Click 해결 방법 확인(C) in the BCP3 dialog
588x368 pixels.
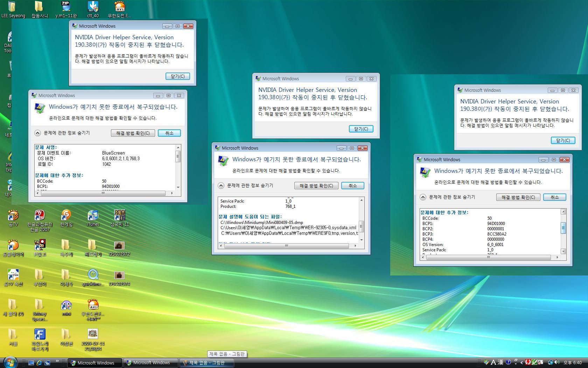pos(518,197)
